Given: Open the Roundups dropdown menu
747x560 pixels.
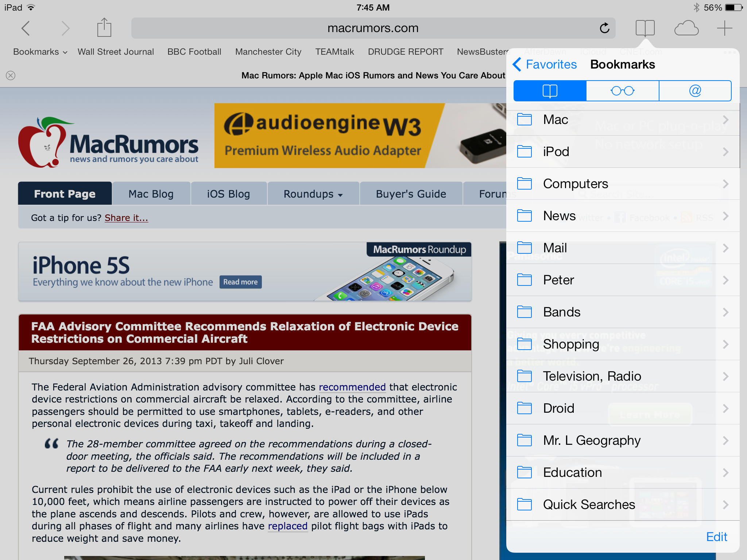Looking at the screenshot, I should (313, 194).
